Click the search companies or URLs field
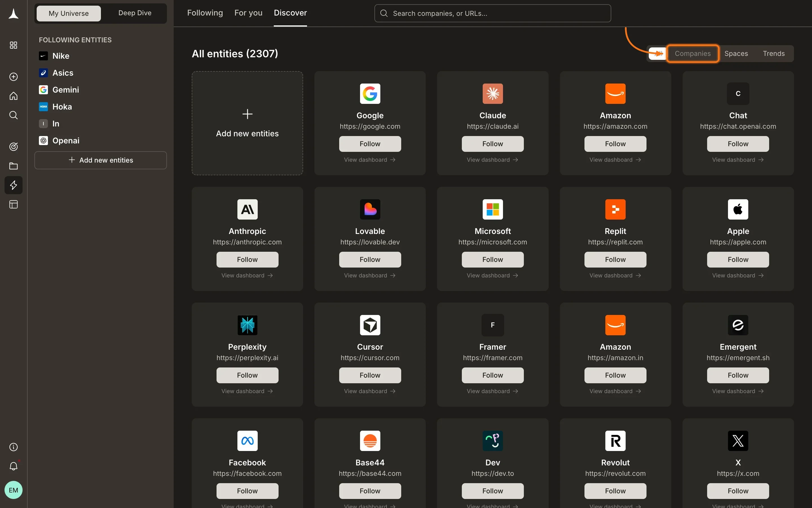The width and height of the screenshot is (812, 508). tap(492, 14)
